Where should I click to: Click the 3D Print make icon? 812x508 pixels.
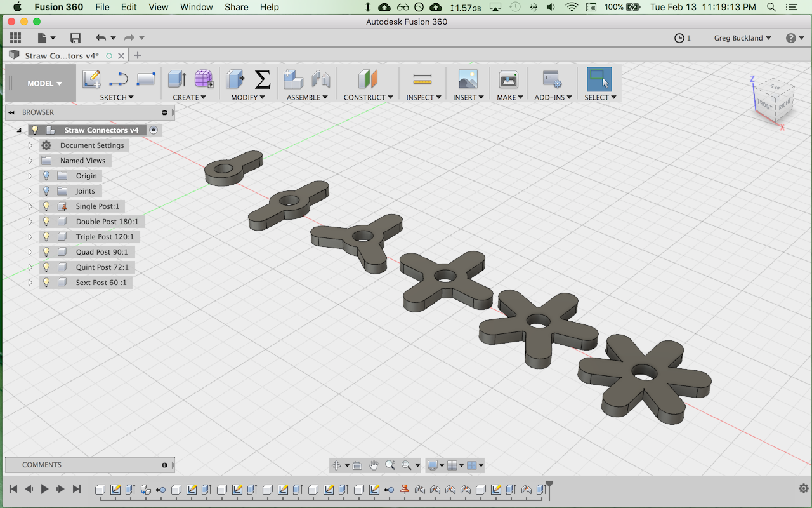point(509,79)
